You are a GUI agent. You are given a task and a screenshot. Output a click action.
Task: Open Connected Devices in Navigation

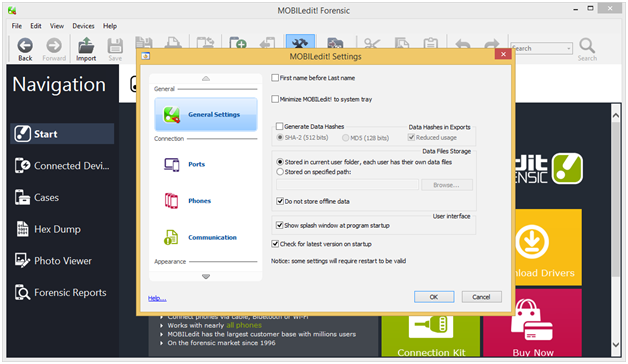click(x=62, y=165)
